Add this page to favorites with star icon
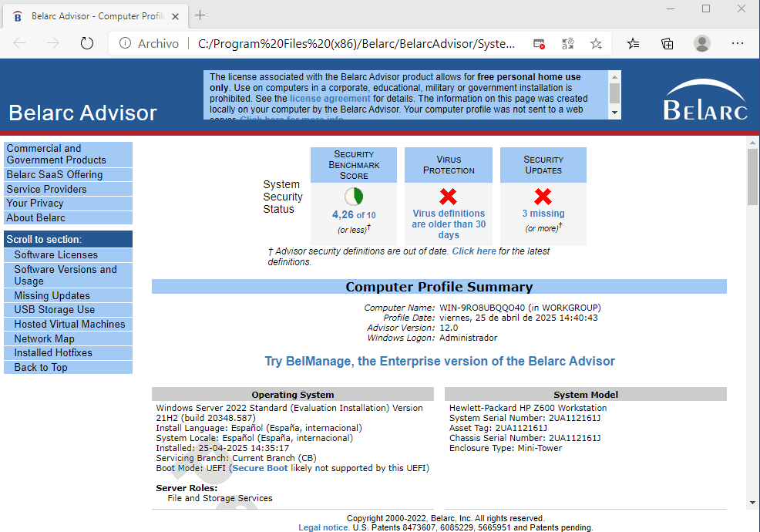Image resolution: width=760 pixels, height=532 pixels. (596, 44)
